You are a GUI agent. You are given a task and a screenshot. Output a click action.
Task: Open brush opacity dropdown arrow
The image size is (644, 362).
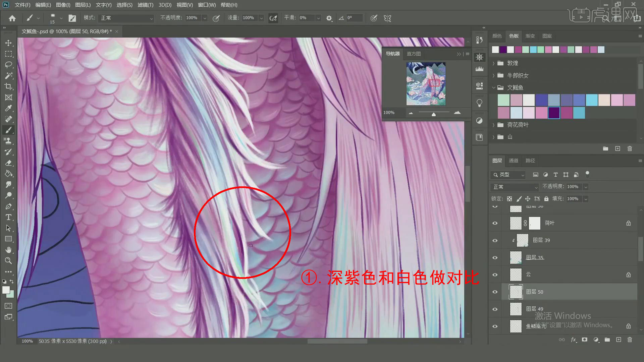pos(205,18)
